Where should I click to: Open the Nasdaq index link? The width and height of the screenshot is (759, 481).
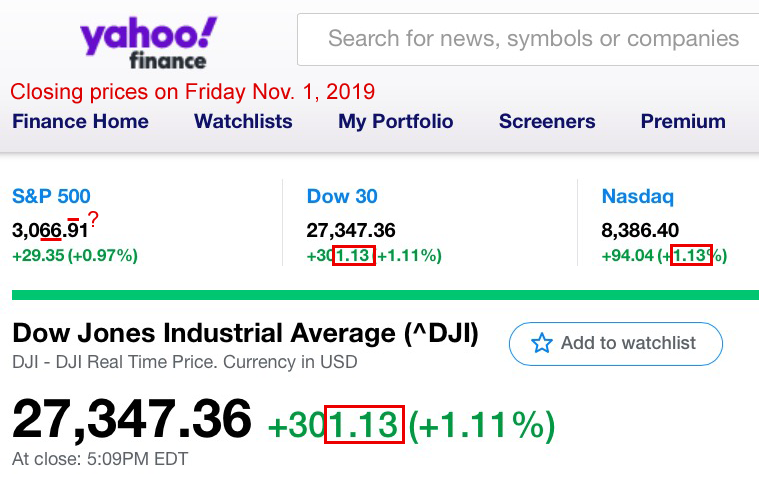[638, 197]
